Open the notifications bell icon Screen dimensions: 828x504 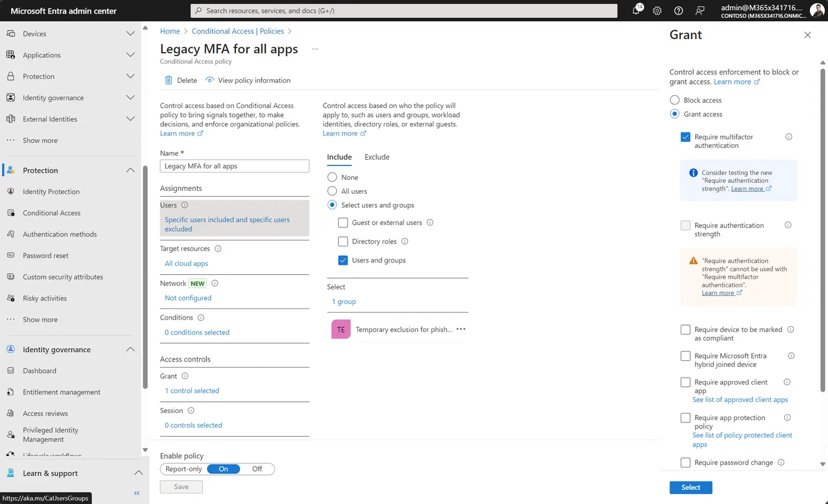pos(636,11)
